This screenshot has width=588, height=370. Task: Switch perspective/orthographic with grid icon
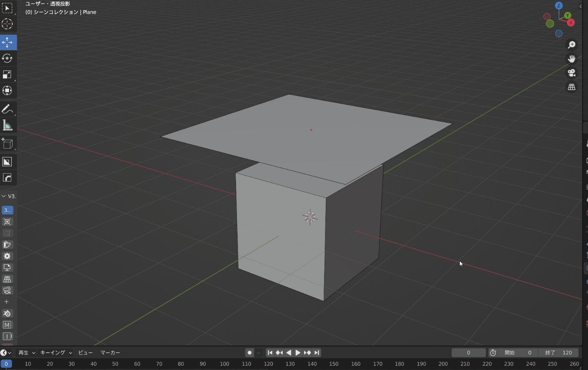click(572, 87)
